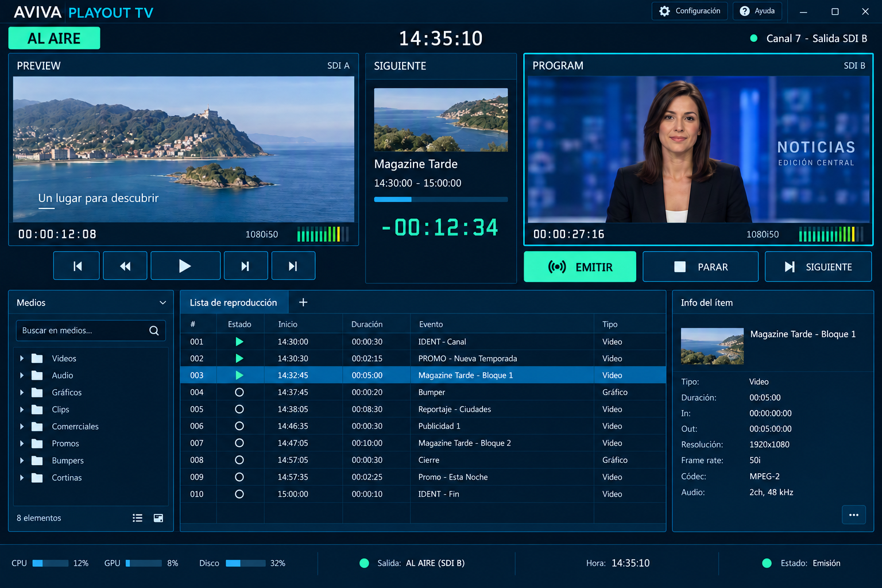This screenshot has height=588, width=882.
Task: Expand the Promos folder arrow
Action: tap(22, 444)
